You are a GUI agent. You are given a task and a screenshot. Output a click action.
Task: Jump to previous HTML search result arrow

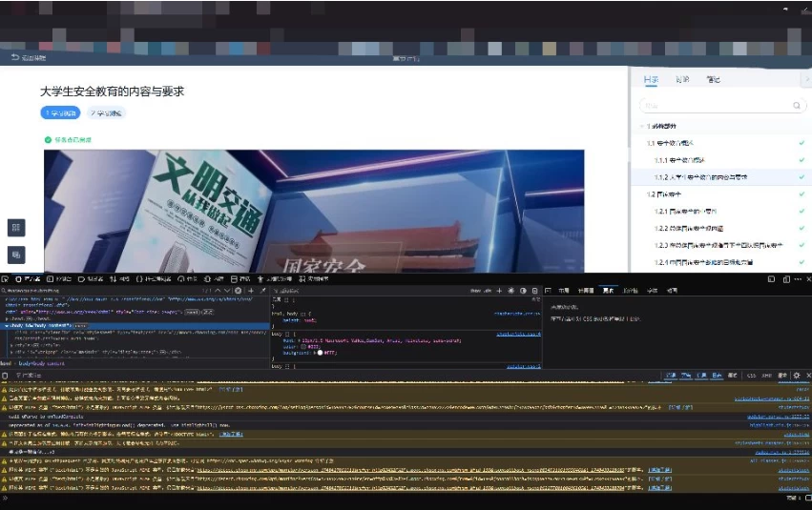coord(218,291)
